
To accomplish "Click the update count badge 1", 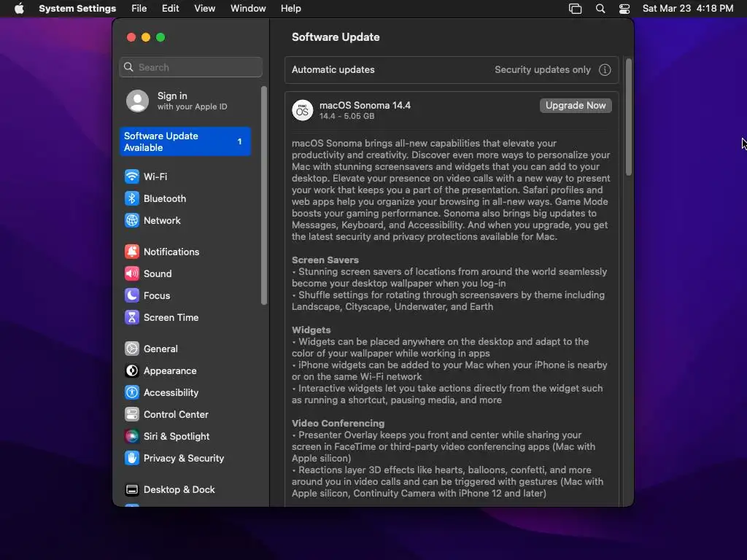I will [239, 141].
